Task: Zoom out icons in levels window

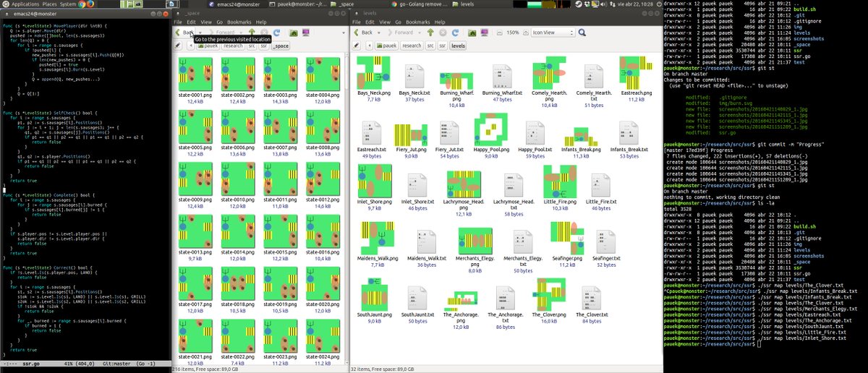Action: pos(499,33)
